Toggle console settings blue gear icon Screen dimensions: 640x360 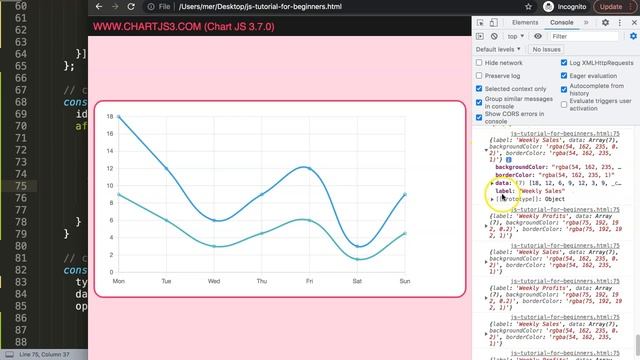(633, 36)
